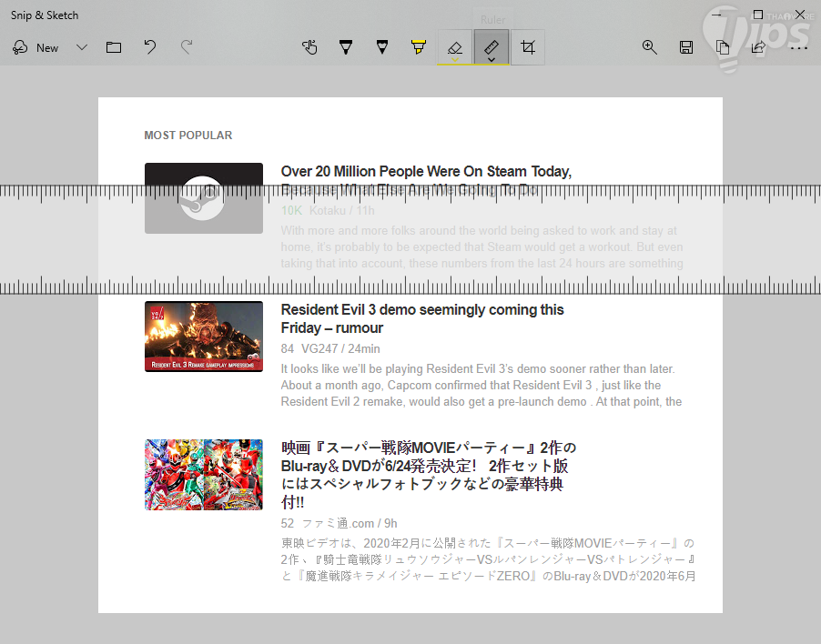The image size is (821, 644).
Task: Click the on-screen ruler overlay
Action: 410,239
